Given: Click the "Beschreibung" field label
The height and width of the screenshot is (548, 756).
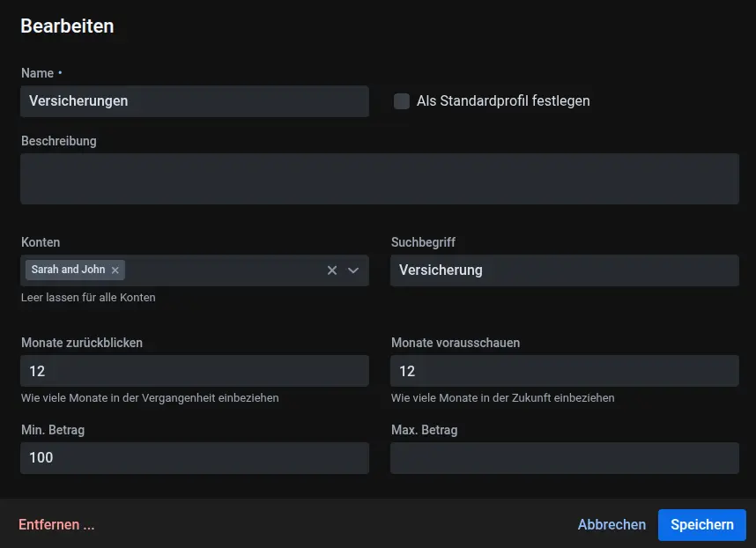Looking at the screenshot, I should click(x=59, y=141).
